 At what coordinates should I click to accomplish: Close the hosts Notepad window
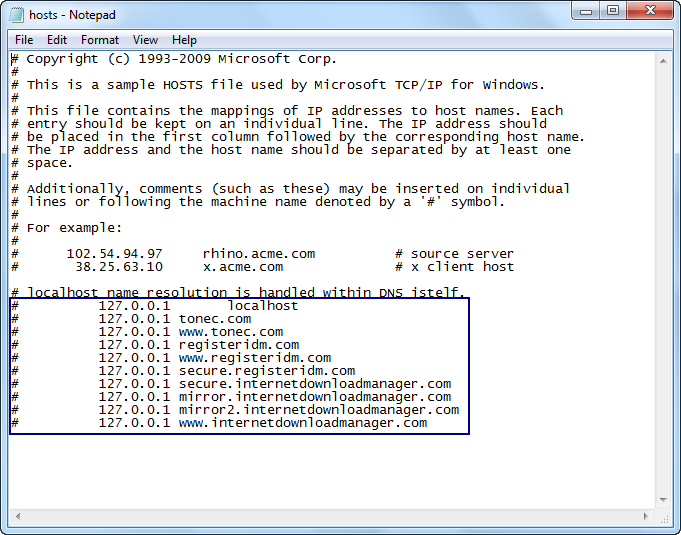(650, 10)
